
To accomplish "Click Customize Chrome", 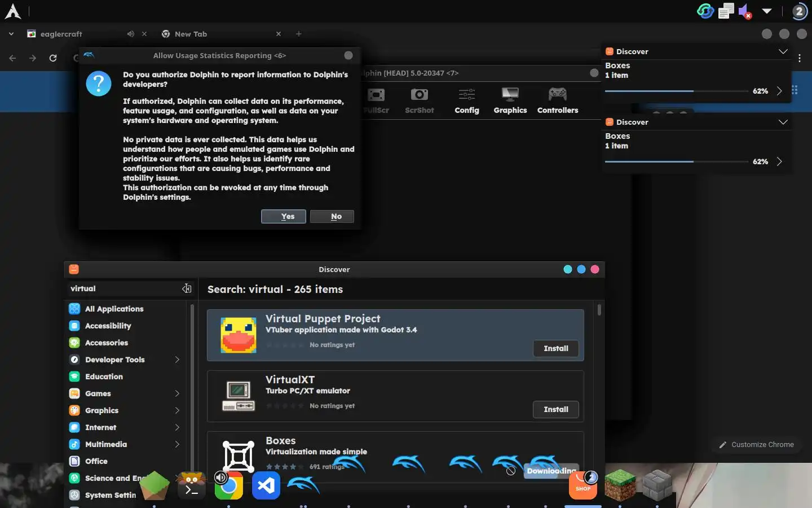I will click(756, 445).
